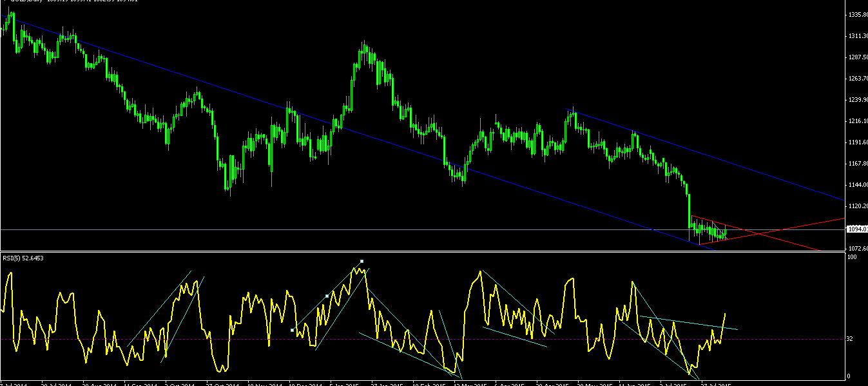The width and height of the screenshot is (868, 386).
Task: Select the lowest white anchor of the RSI trendline
Action: click(x=293, y=330)
